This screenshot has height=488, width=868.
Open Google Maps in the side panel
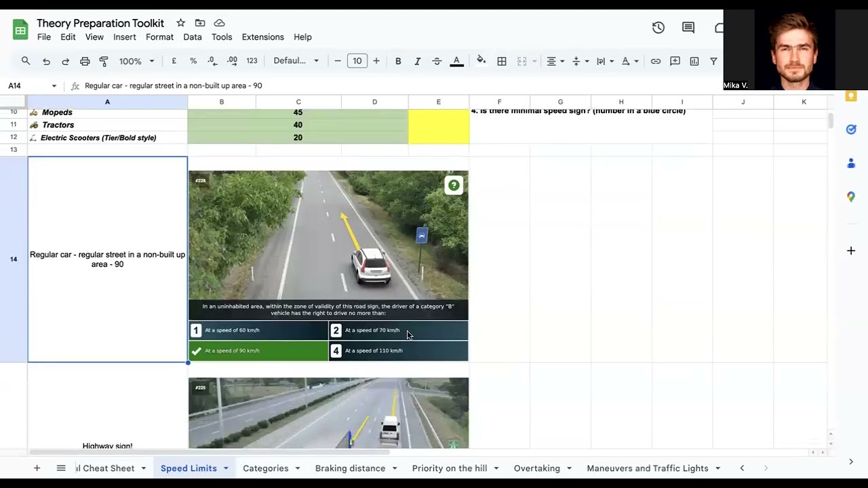tap(851, 197)
